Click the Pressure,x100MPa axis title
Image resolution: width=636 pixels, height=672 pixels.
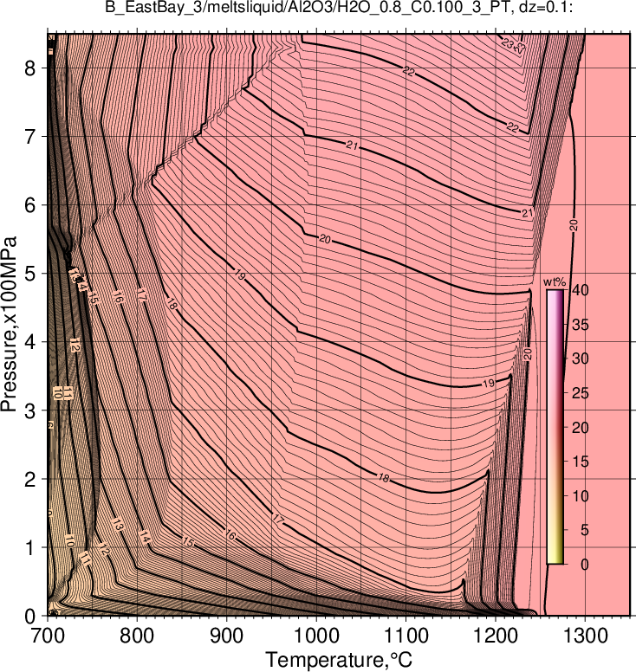click(9, 324)
